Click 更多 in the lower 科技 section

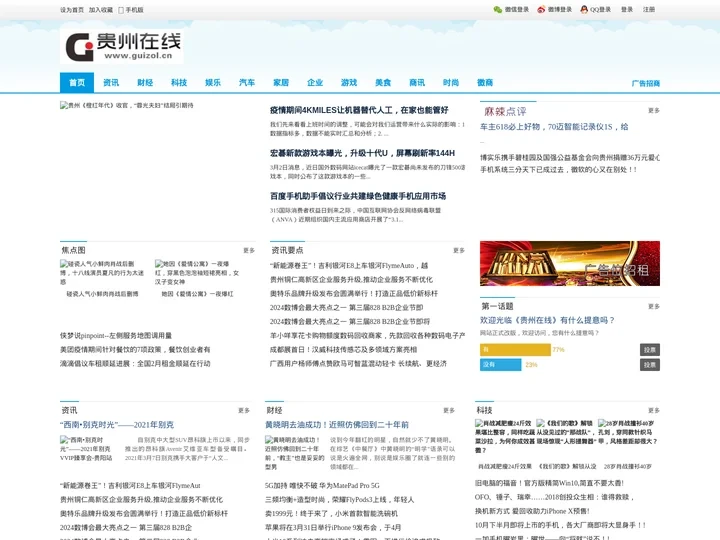(x=654, y=411)
